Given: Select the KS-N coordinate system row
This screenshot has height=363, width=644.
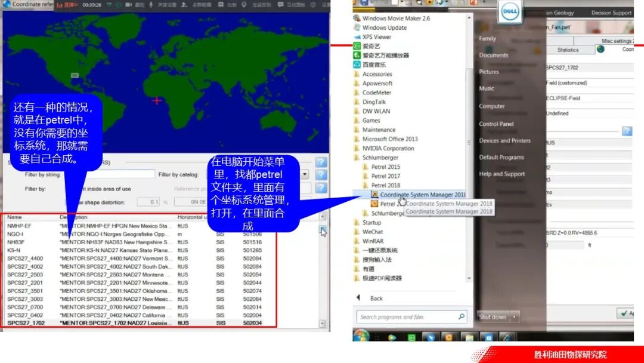Looking at the screenshot, I should pyautogui.click(x=135, y=250).
